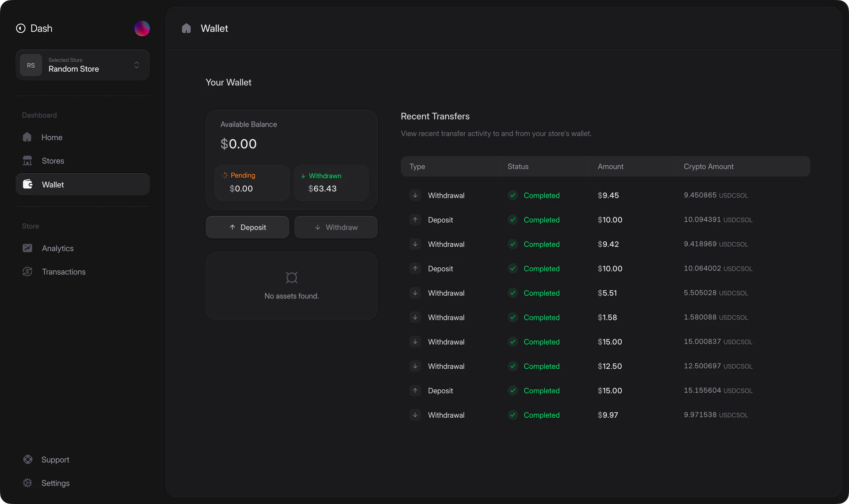Screen dimensions: 849x504
Task: Open the Transactions page
Action: [83, 271]
